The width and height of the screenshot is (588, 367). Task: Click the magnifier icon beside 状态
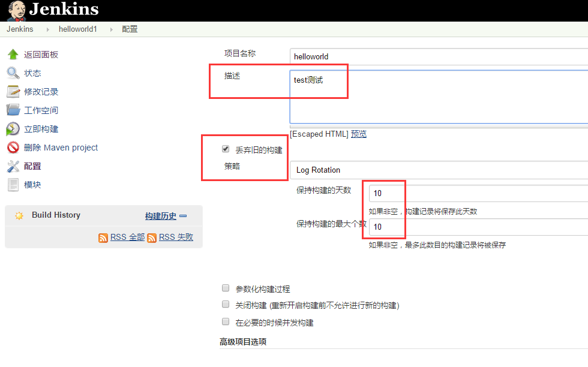pos(13,73)
